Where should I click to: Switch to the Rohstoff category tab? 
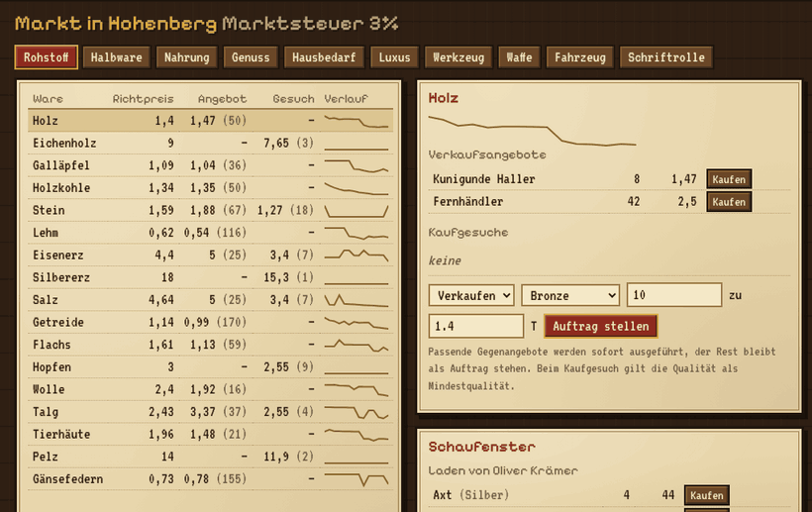[47, 57]
